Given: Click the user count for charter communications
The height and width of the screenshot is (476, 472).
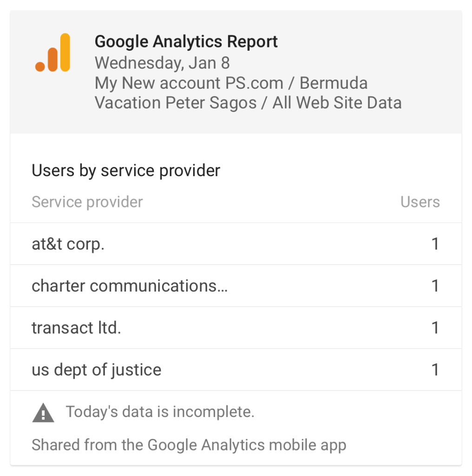Looking at the screenshot, I should coord(435,286).
